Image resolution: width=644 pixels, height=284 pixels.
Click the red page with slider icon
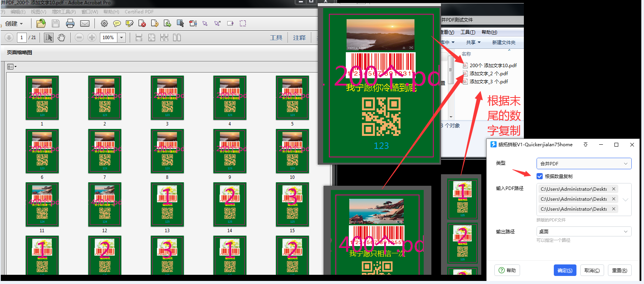pos(193,23)
